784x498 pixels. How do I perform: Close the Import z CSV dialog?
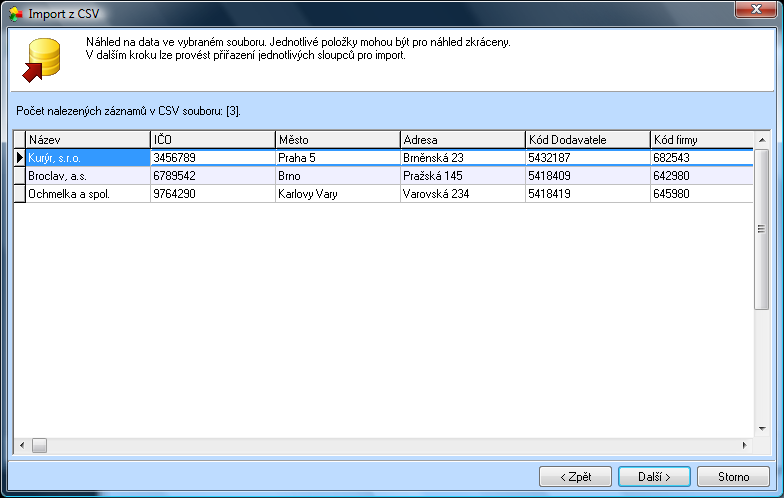click(x=756, y=10)
